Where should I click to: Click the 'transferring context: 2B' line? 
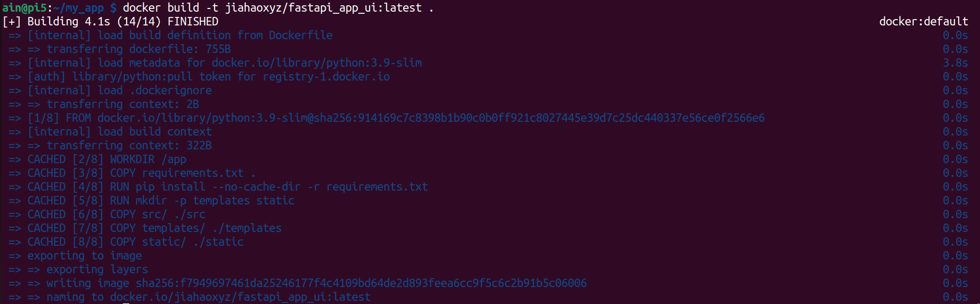pos(123,104)
